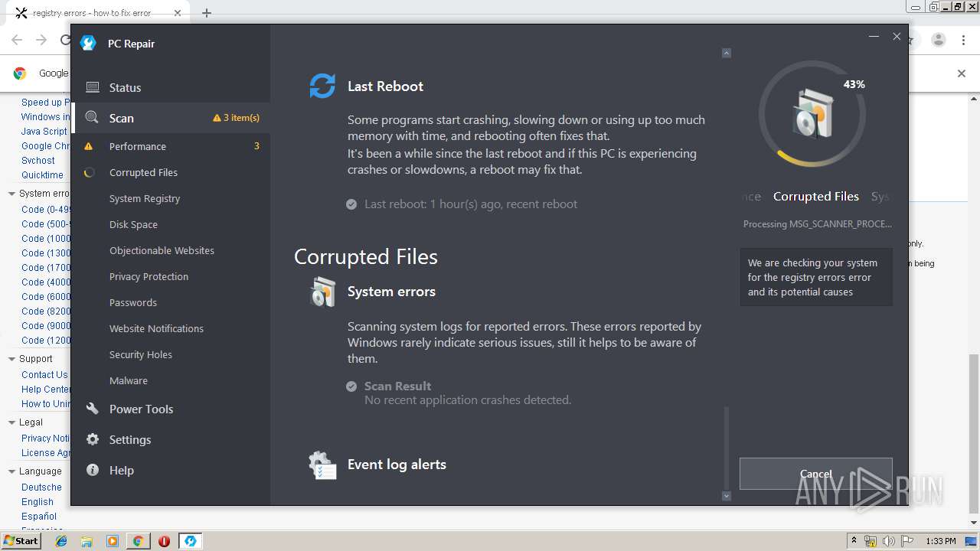Open the media player taskbar icon

(113, 541)
